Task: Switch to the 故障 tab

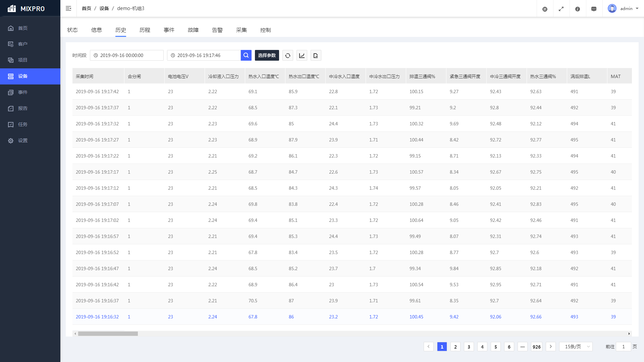Action: point(193,30)
